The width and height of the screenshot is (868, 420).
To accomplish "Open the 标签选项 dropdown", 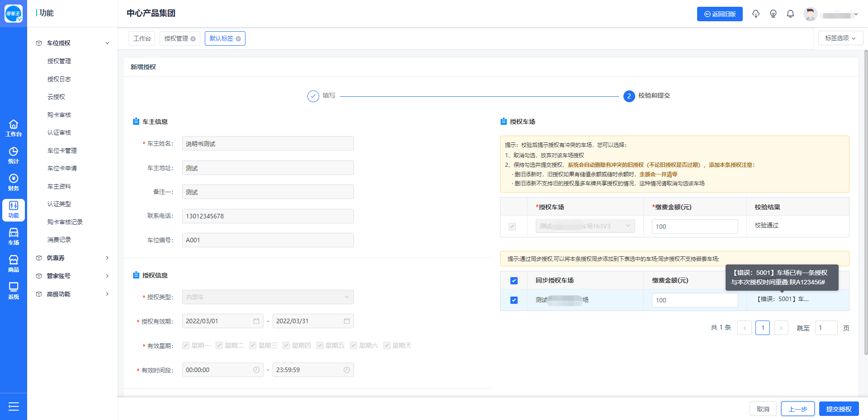I will 840,38.
